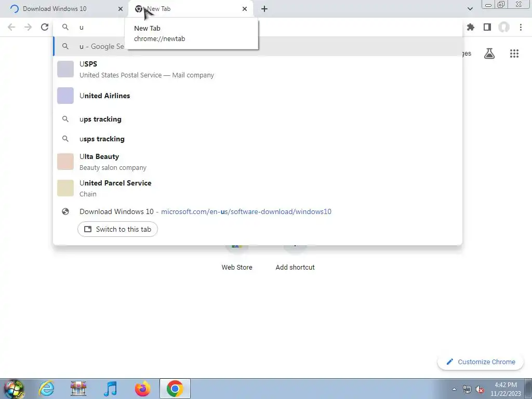Viewport: 532px width, 399px height.
Task: Open the network tray icon
Action: 467,389
